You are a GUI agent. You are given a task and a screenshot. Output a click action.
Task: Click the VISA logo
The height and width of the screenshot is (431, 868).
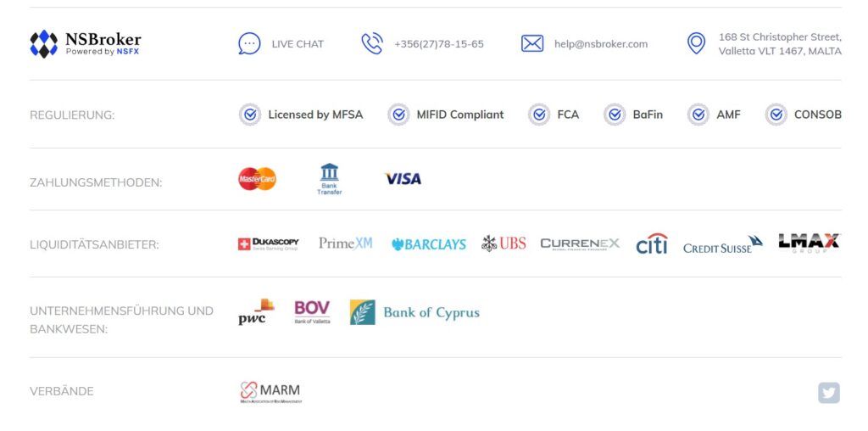tap(403, 178)
